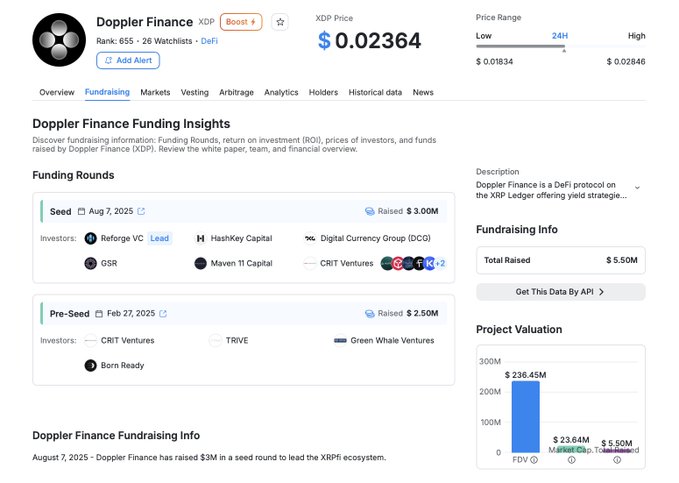Viewport: 679px width, 483px height.
Task: Click the Total Raised $ 5.50M value
Action: [621, 260]
